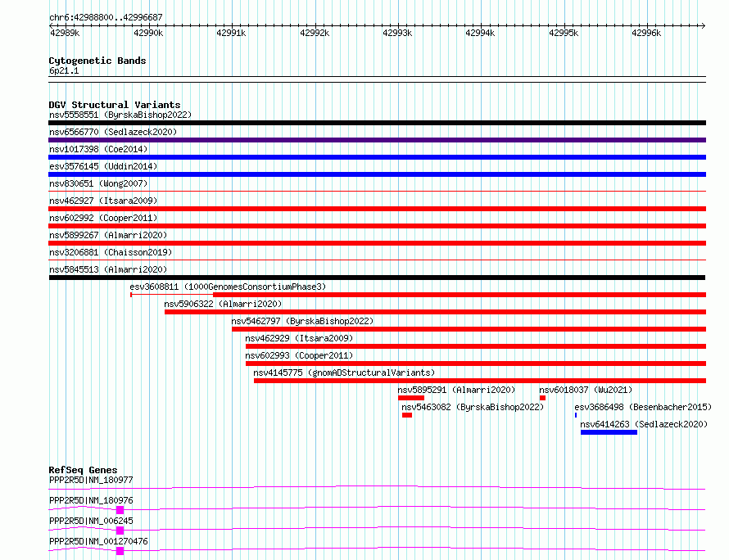Click the PPP2R5D|NM_180977 gene label

pos(91,480)
